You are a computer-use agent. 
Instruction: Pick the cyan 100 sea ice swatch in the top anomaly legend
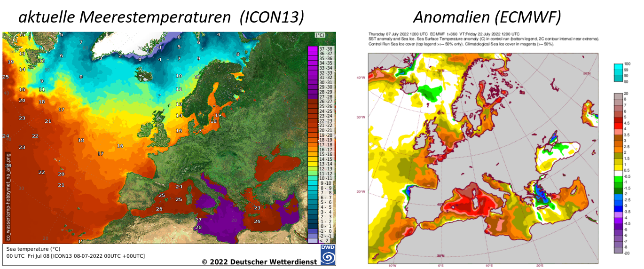(x=619, y=67)
